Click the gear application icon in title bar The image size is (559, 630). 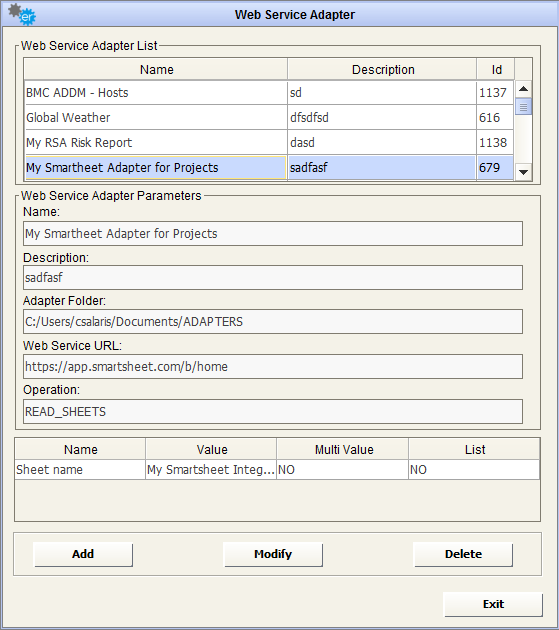tap(22, 14)
